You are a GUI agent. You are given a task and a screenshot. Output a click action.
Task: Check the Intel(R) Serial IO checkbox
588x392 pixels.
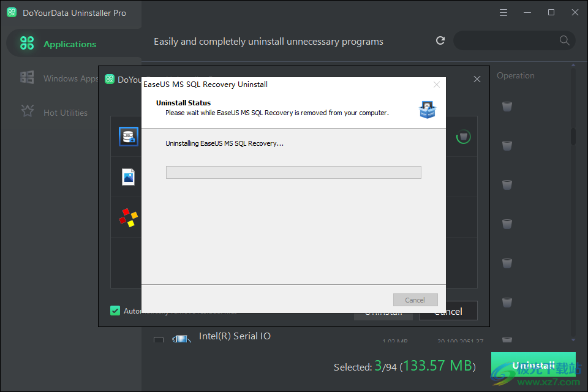(x=159, y=339)
